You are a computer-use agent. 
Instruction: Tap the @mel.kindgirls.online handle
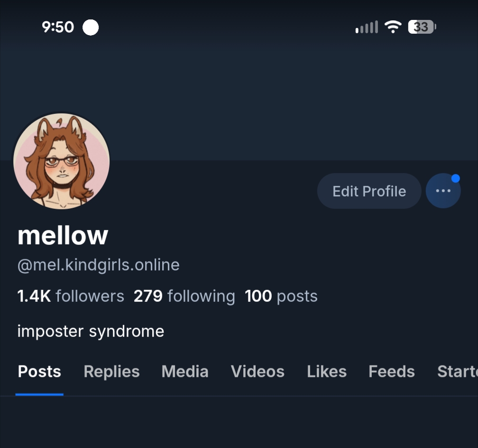[x=99, y=265]
